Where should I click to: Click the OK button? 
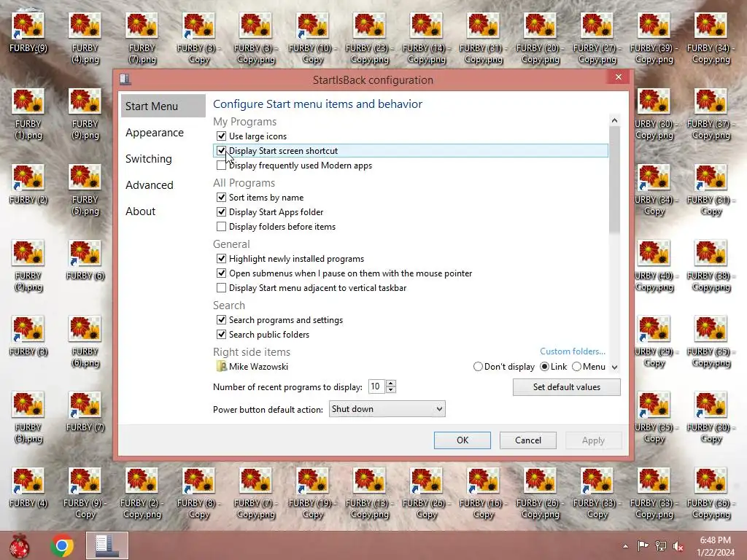coord(462,440)
